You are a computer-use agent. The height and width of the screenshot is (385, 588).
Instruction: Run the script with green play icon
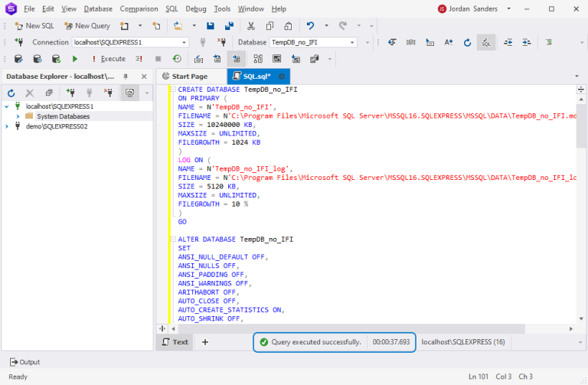74,59
